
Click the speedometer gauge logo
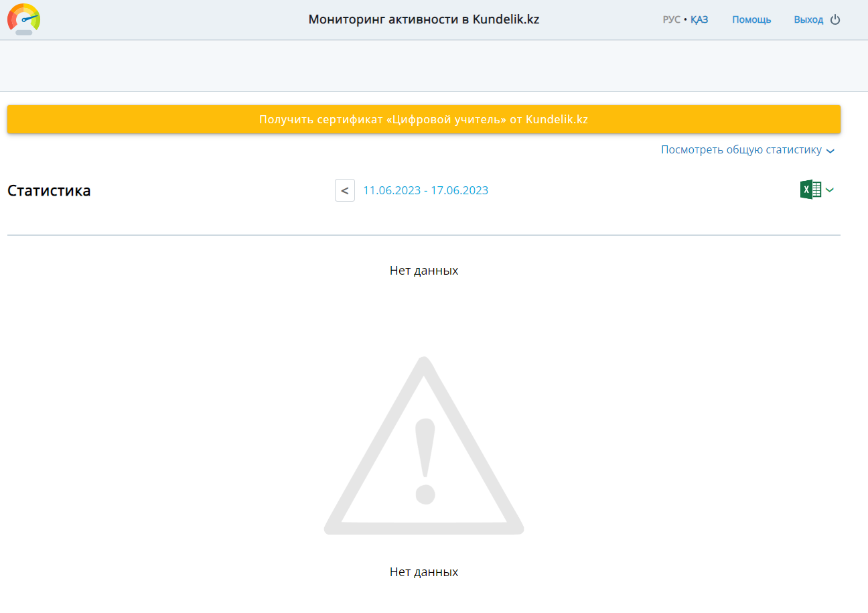[23, 19]
